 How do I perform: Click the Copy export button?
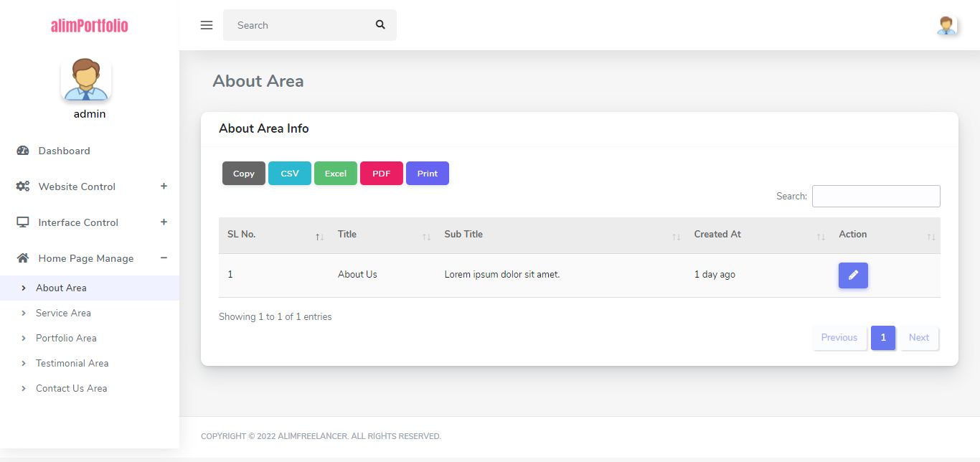click(244, 174)
